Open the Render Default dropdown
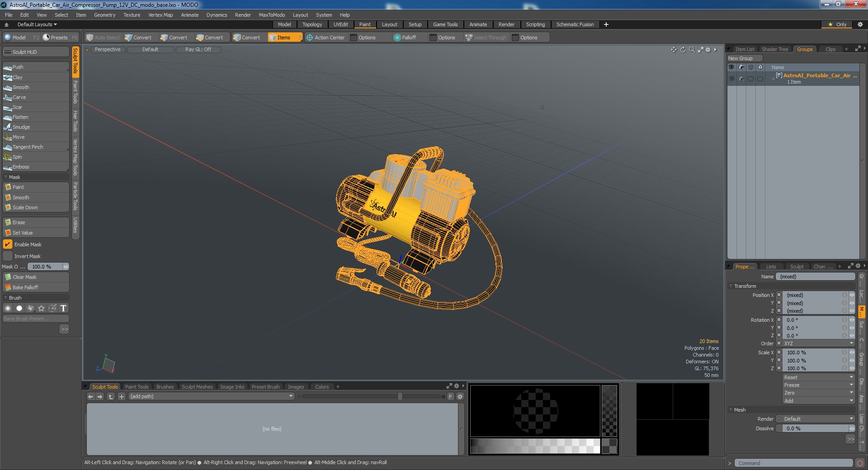Screen dimensions: 868x470 coord(818,419)
